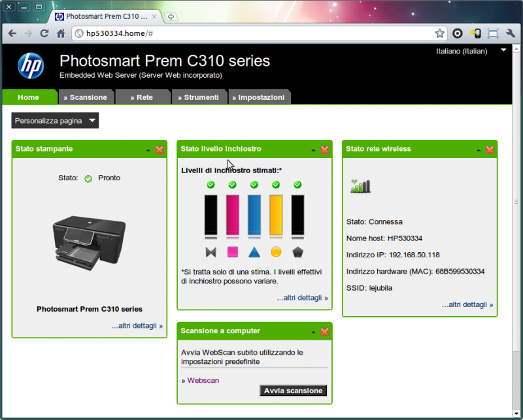
Task: Click the Indirizzo hardware (MAC) text
Action: (x=415, y=271)
